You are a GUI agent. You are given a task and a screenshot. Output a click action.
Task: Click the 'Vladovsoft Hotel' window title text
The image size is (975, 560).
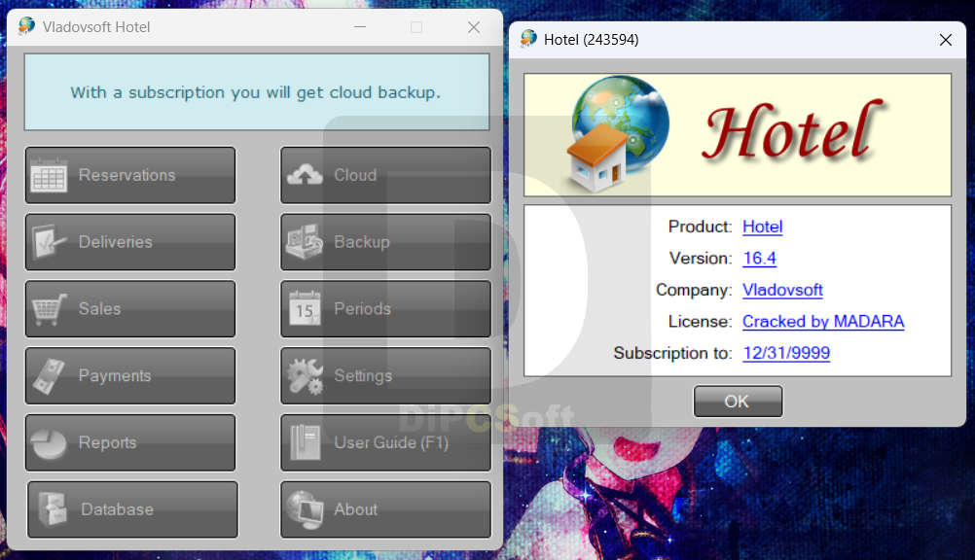point(96,27)
